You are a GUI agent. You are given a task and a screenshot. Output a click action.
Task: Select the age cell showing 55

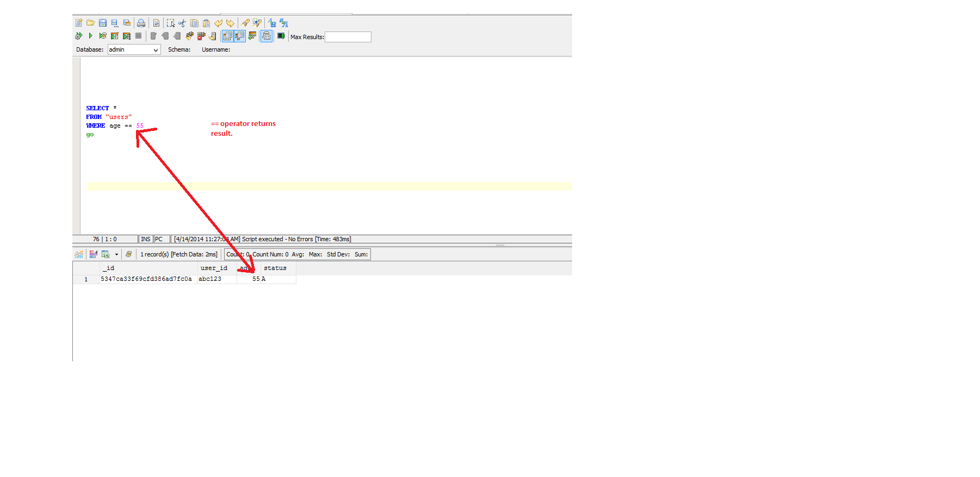tap(249, 279)
